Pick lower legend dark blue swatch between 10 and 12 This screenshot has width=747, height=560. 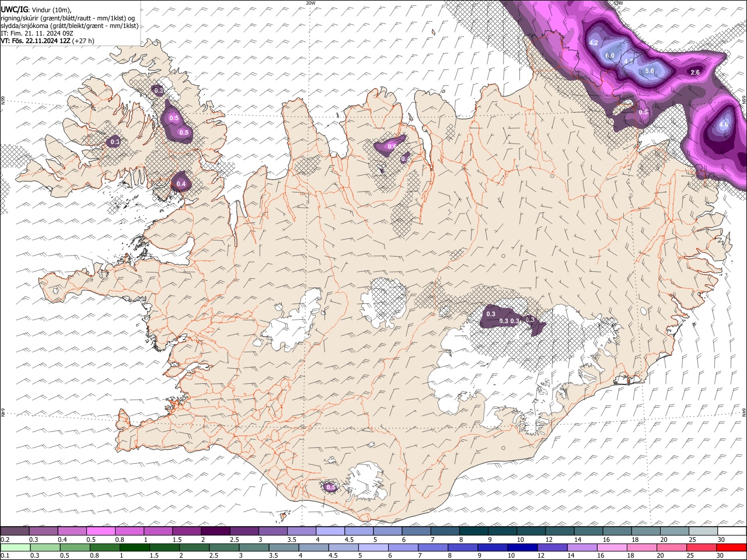point(522,547)
